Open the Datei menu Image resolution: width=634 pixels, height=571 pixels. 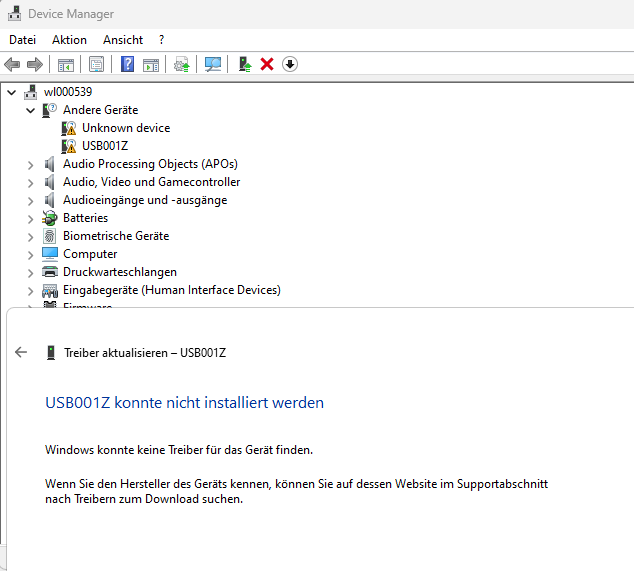(23, 40)
